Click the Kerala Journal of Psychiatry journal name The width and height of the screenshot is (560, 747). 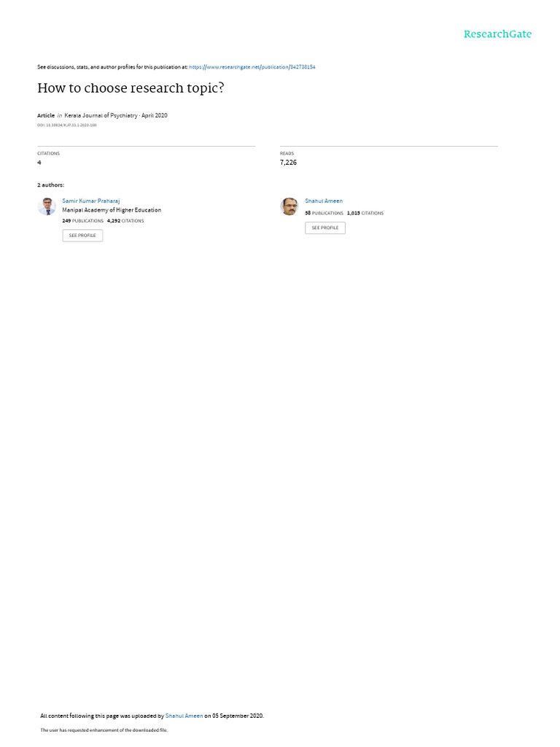(101, 115)
